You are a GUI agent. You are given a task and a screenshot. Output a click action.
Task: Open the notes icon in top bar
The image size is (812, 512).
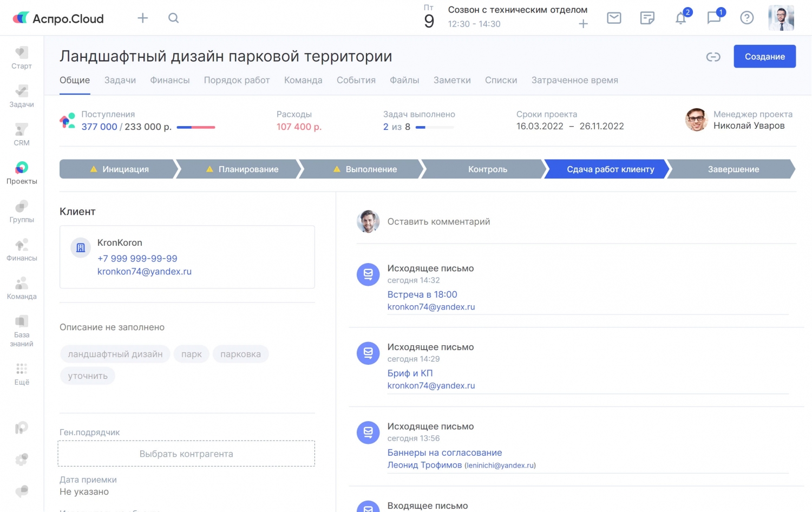coord(647,18)
